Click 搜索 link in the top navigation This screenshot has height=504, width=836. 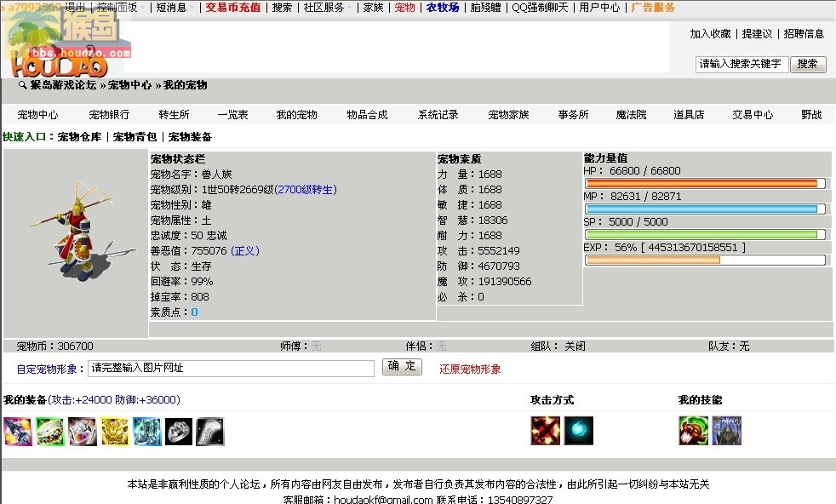pyautogui.click(x=282, y=8)
